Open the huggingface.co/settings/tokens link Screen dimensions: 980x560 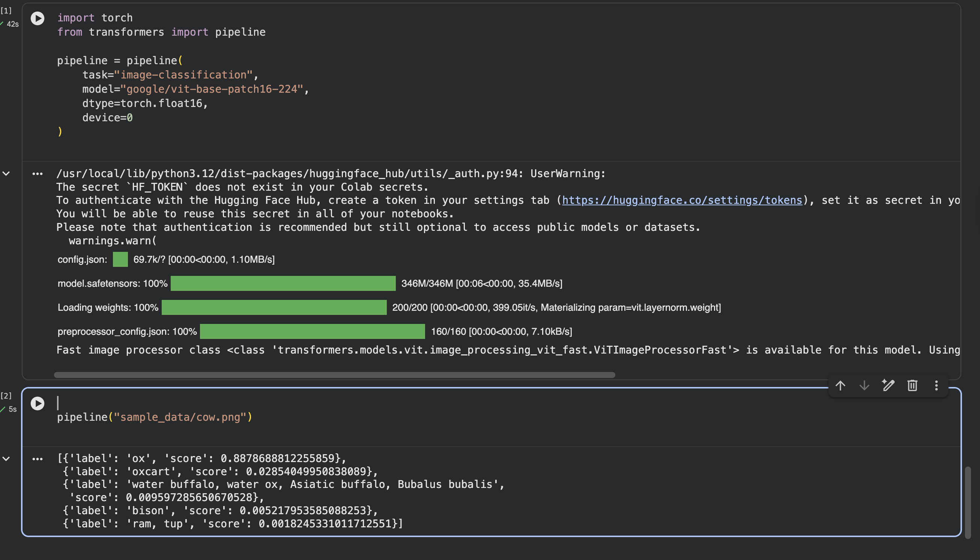click(x=682, y=200)
